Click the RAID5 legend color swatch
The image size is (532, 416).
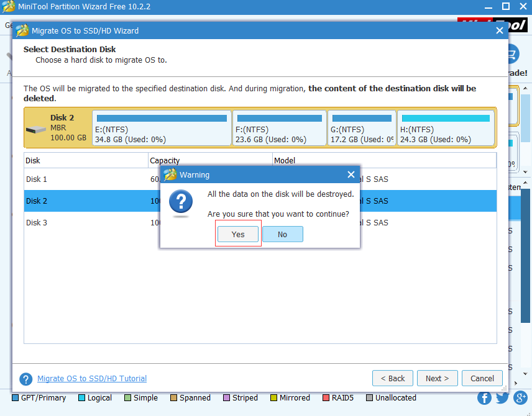[x=326, y=398]
